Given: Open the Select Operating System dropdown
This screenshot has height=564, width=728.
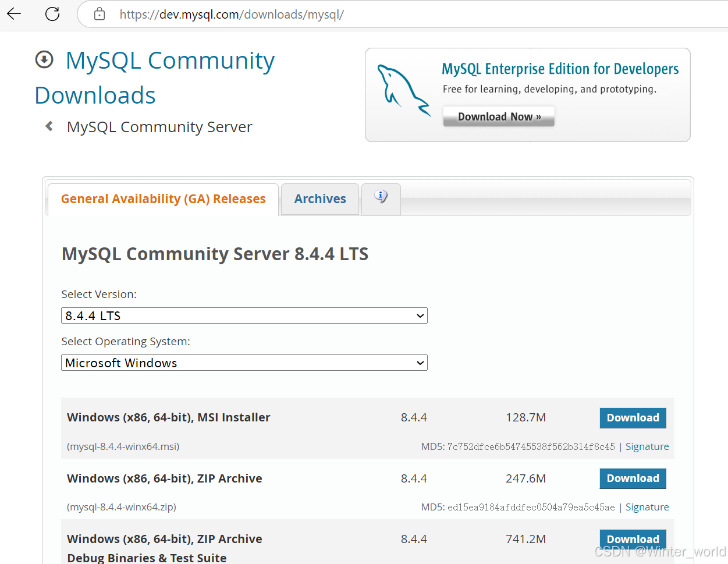Looking at the screenshot, I should (x=244, y=363).
